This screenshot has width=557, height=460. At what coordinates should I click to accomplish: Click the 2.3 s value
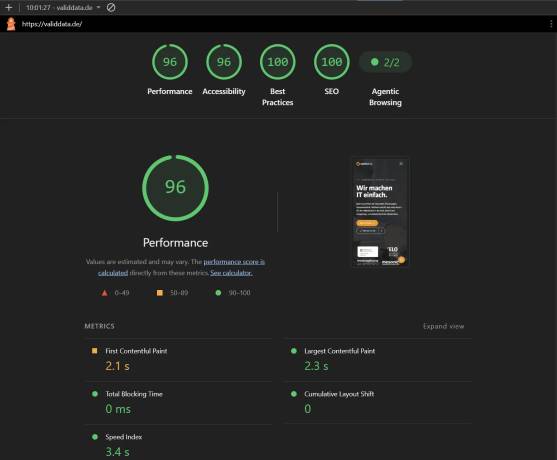(316, 366)
